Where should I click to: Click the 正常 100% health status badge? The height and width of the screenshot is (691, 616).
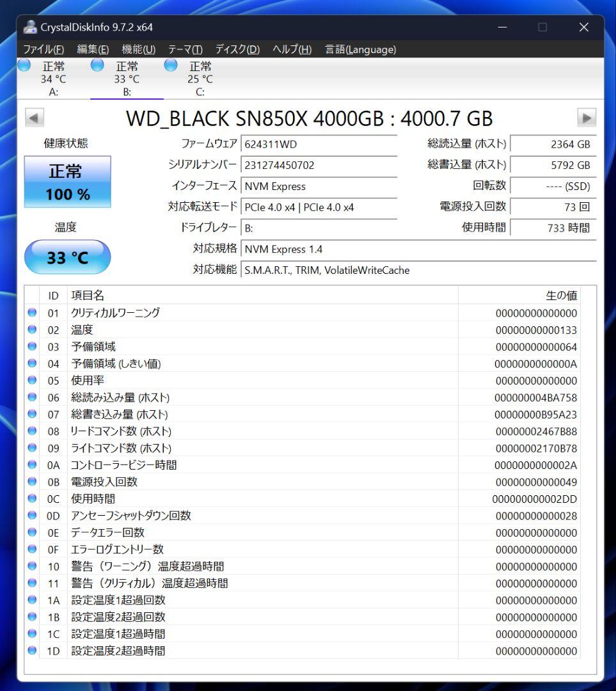tap(67, 181)
